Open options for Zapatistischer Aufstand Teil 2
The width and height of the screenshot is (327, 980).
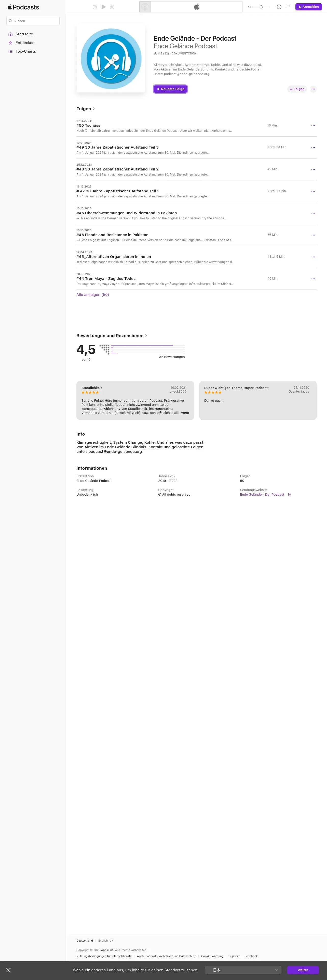point(313,169)
